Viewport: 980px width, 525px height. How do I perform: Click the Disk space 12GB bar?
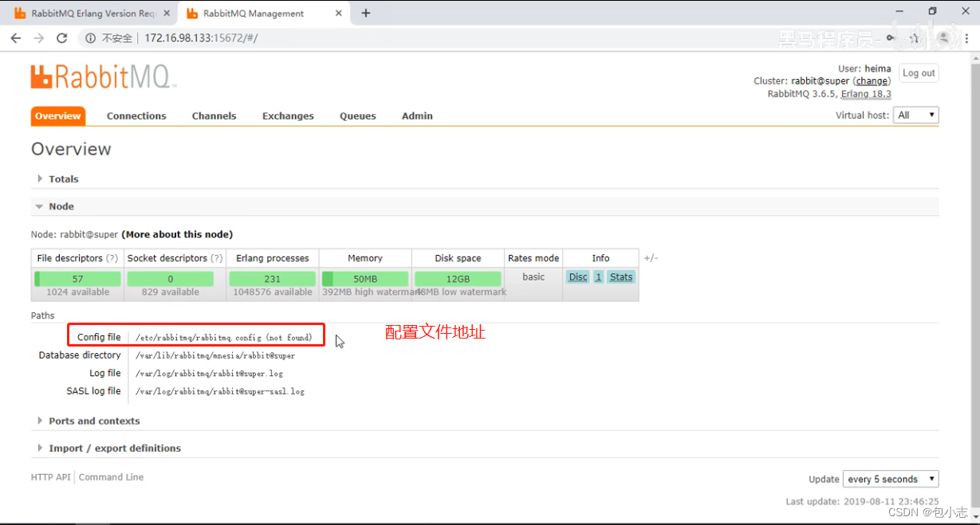pyautogui.click(x=458, y=279)
